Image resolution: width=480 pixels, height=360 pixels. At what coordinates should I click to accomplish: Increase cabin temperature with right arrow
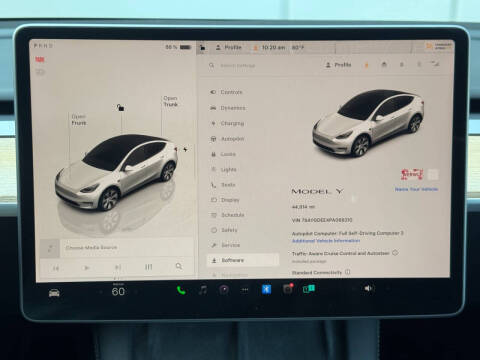point(136,292)
